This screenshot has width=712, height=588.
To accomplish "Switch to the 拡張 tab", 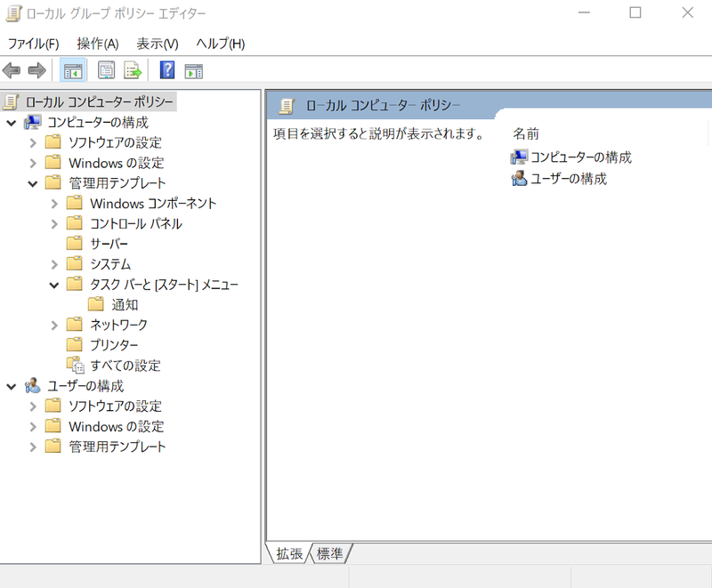I will pyautogui.click(x=289, y=553).
